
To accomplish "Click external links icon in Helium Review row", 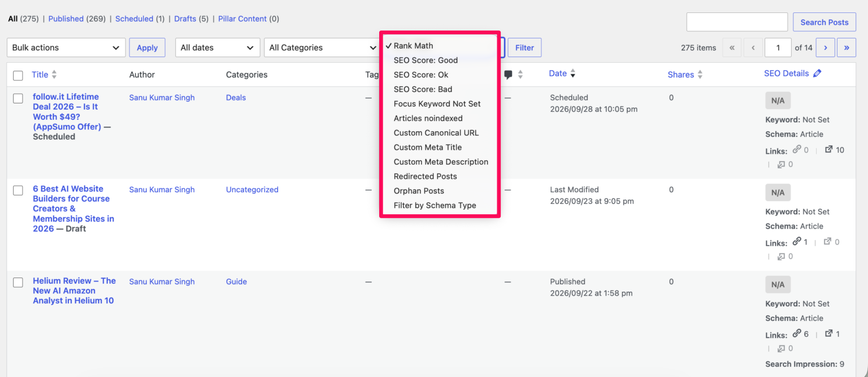I will [x=829, y=333].
